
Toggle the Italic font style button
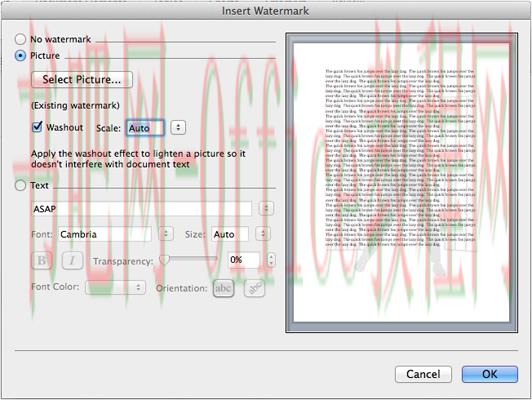[x=72, y=261]
